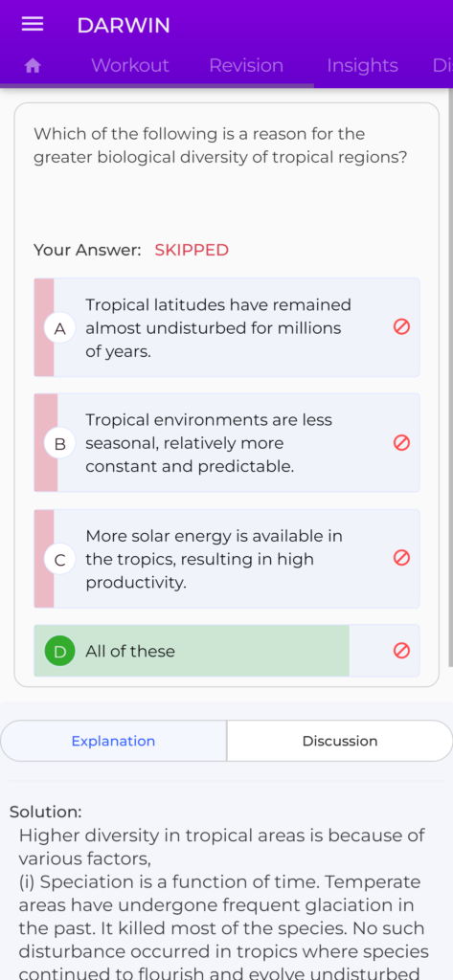Select option B letter circle
453x980 pixels.
click(x=60, y=444)
